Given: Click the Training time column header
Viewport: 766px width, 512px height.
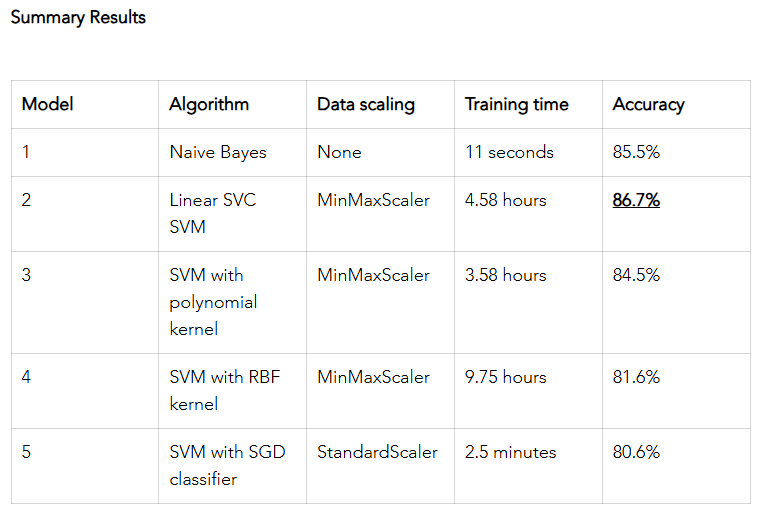Looking at the screenshot, I should [516, 104].
